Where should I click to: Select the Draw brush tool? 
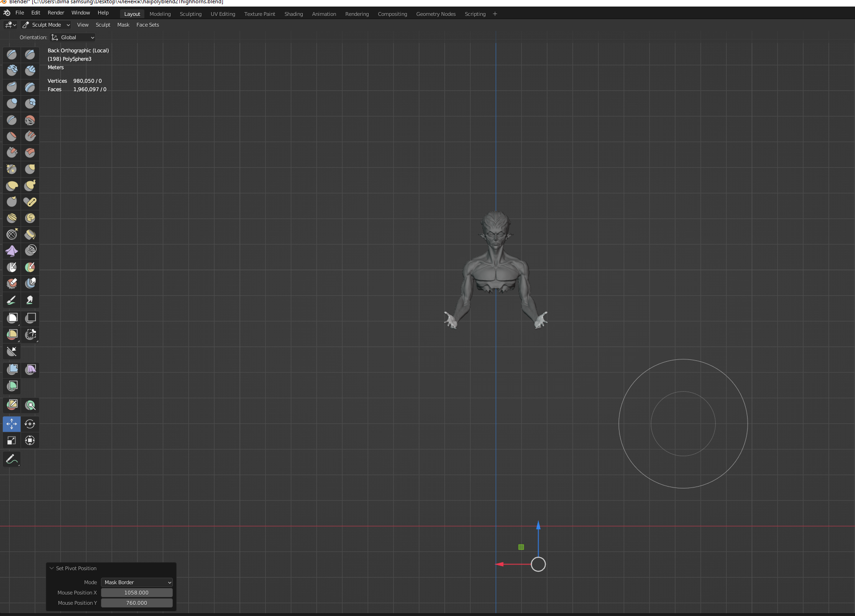click(x=12, y=55)
